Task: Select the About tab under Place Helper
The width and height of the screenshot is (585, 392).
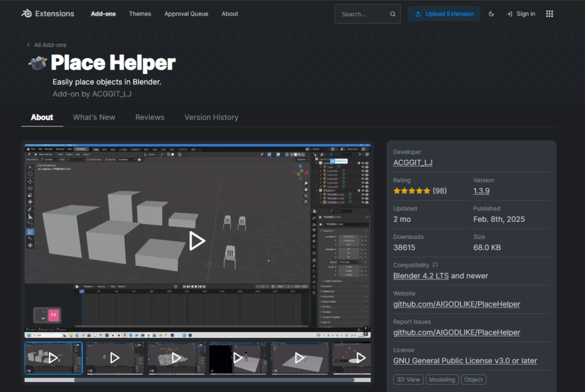Action: (42, 117)
